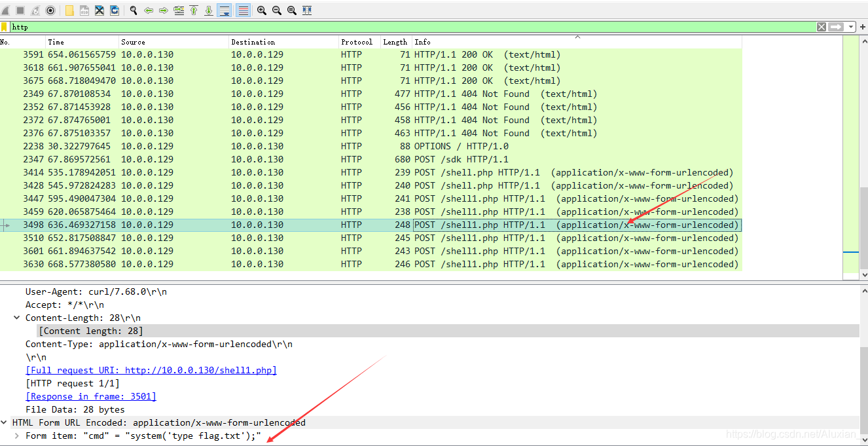Open the Full request URI link

tap(151, 370)
